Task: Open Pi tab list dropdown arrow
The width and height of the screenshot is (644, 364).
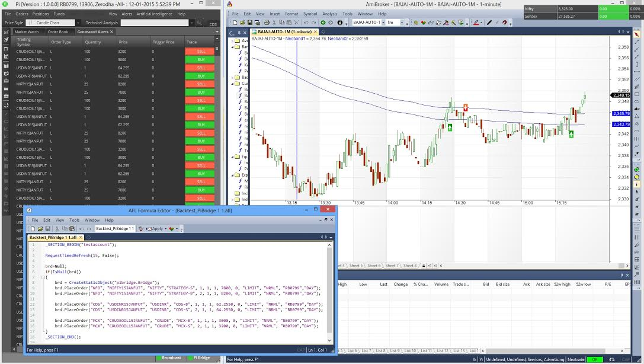Action: coord(217,31)
